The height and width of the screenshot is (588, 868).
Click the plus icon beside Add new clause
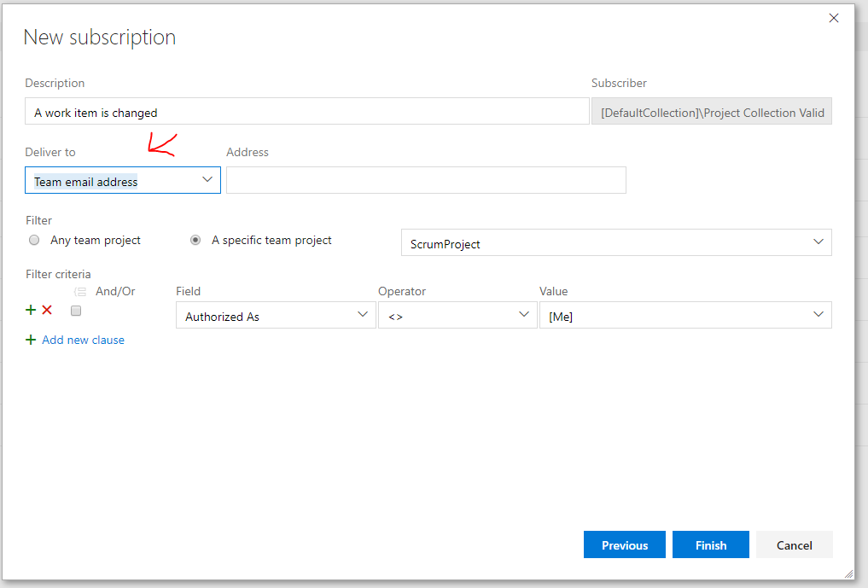coord(32,340)
